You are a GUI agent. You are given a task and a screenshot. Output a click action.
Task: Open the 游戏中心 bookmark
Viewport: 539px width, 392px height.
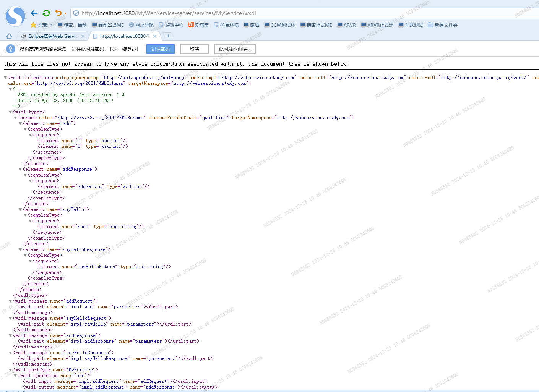(171, 25)
